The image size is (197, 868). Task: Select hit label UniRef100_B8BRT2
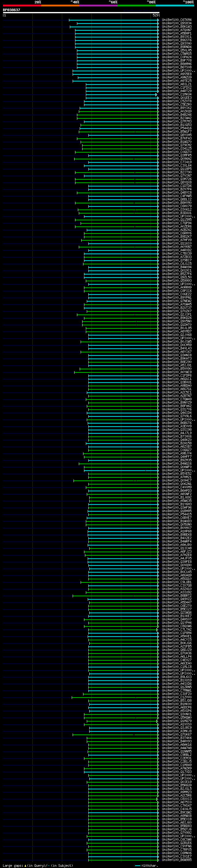[x=177, y=596]
